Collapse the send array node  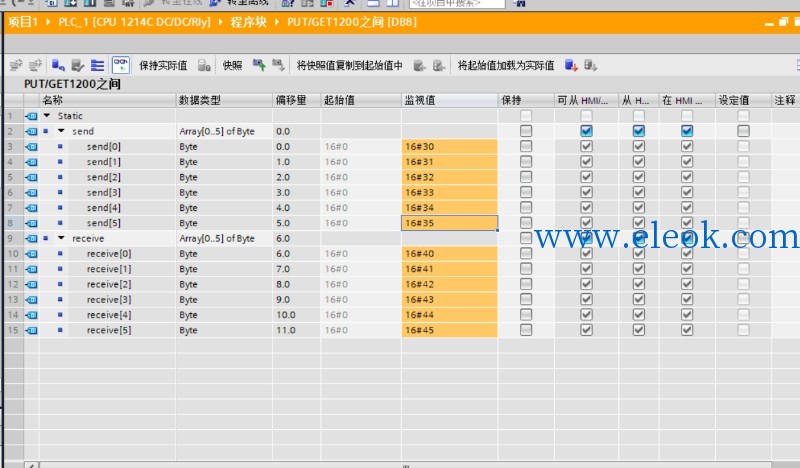[61, 131]
